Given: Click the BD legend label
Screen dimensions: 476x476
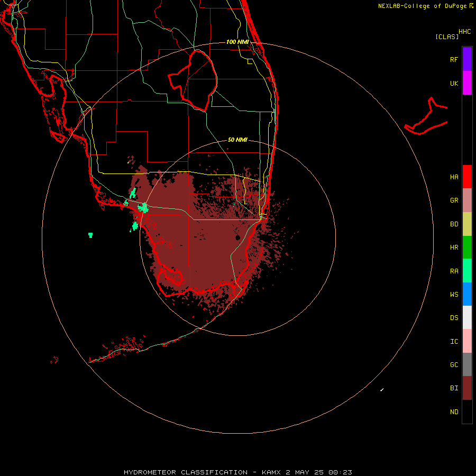Looking at the screenshot, I should (454, 224).
